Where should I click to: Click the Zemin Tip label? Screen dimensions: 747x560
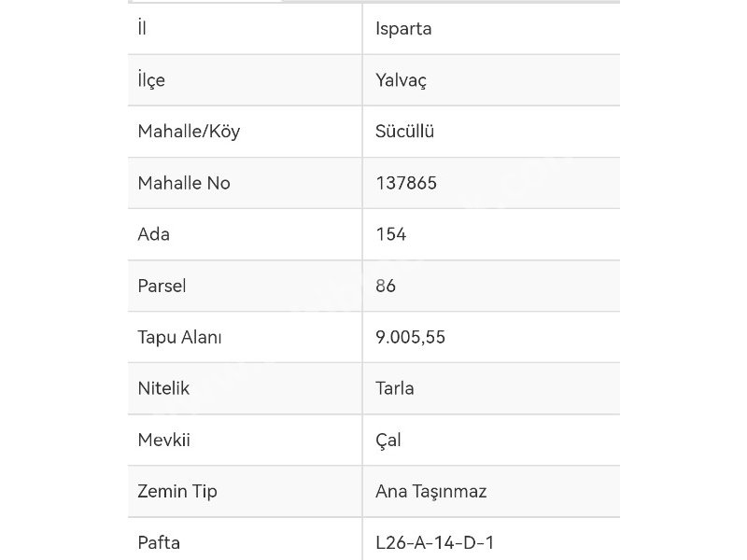point(177,492)
